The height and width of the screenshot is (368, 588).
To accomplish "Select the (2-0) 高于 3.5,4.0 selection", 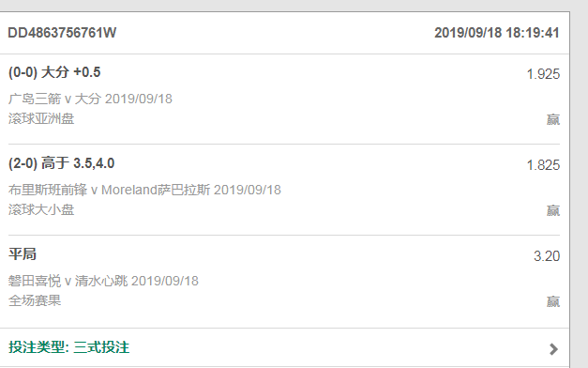I will point(61,163).
